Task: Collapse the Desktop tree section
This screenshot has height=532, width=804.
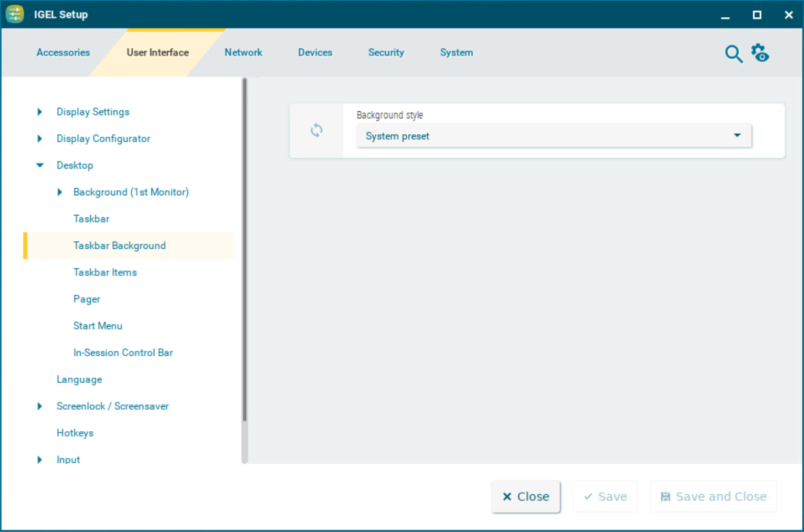Action: 40,165
